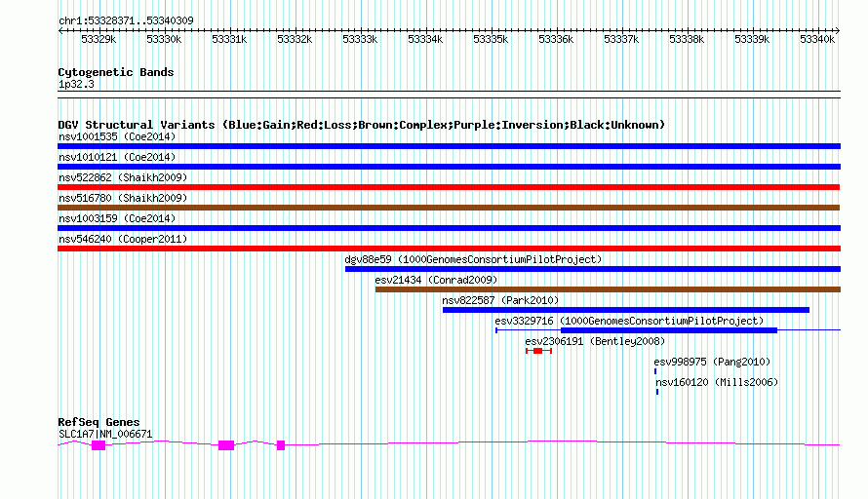Image resolution: width=868 pixels, height=499 pixels.
Task: Click the 53334k ruler tick label
Action: 425,40
